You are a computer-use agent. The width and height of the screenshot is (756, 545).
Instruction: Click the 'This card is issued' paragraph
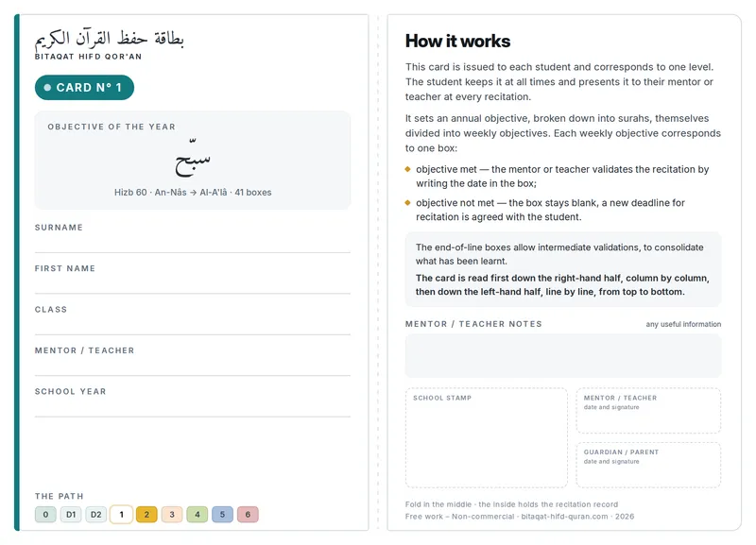[x=559, y=82]
